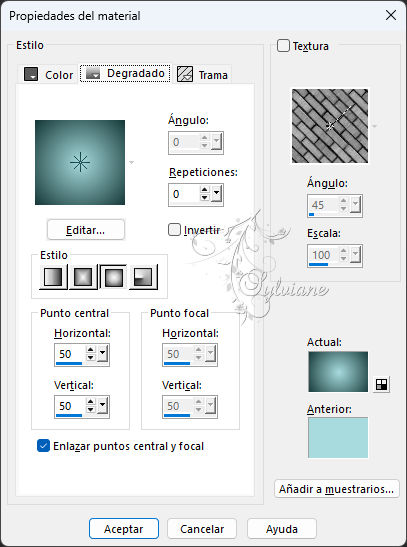
Task: Click the Editar... button
Action: coord(86,230)
